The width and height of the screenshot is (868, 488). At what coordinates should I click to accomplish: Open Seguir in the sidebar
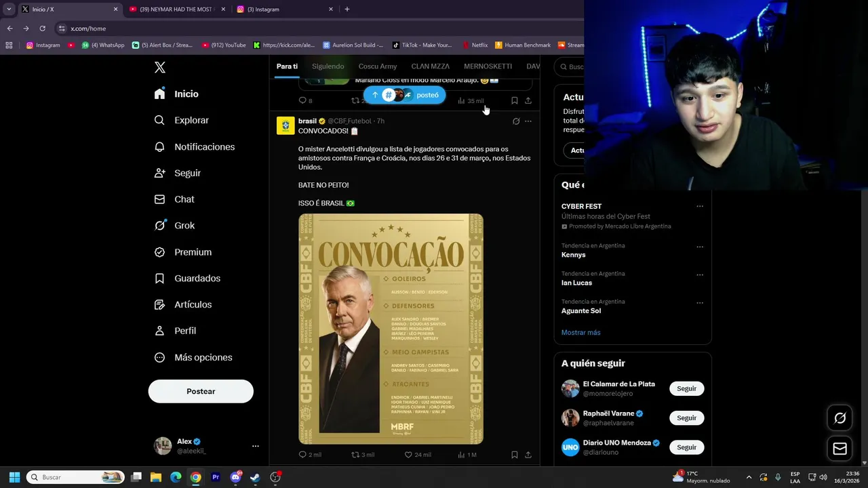178,173
